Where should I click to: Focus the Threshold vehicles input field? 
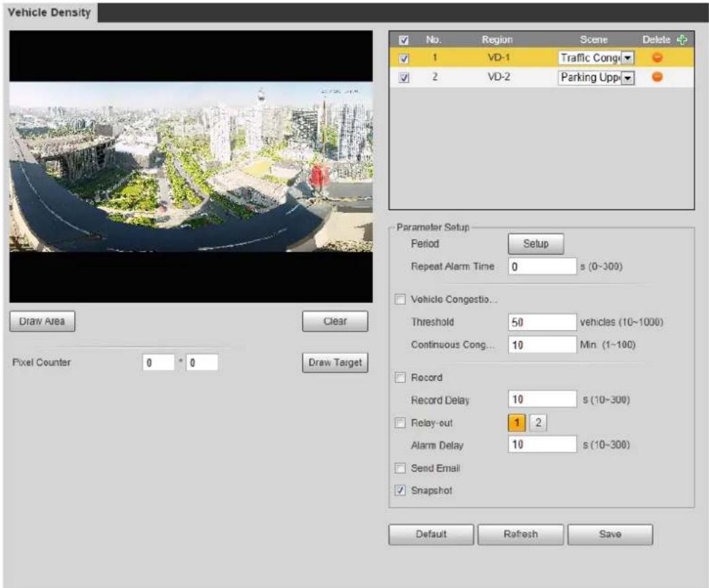[x=542, y=322]
